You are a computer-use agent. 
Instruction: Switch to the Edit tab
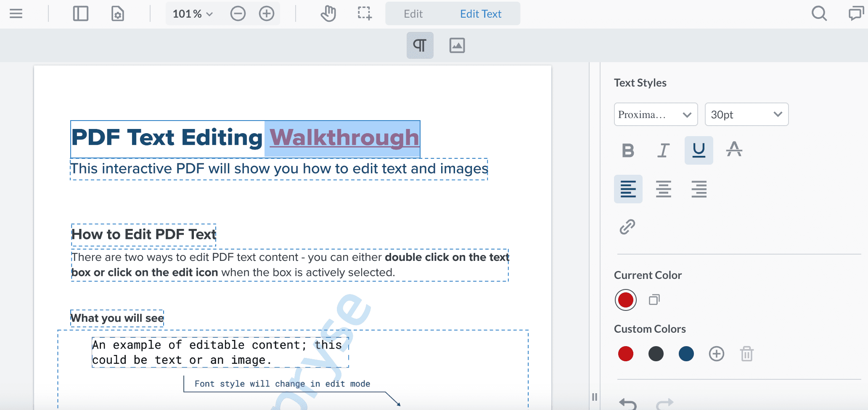coord(413,14)
